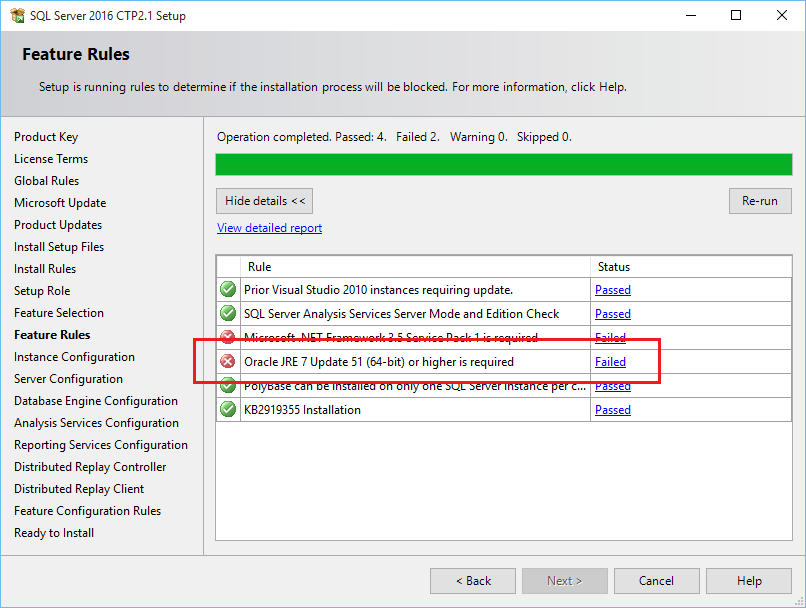Select the Database Engine Configuration step
Viewport: 806px width, 608px height.
[96, 401]
